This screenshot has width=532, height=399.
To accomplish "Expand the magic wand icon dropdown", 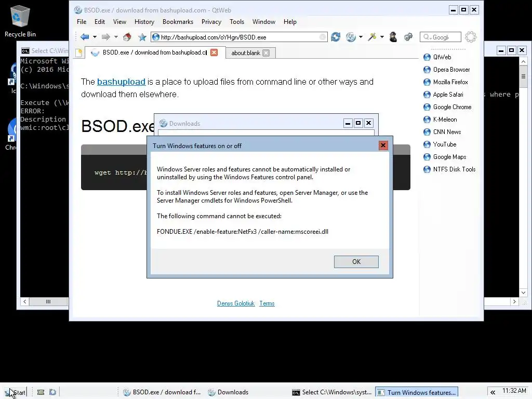I will 382,37.
